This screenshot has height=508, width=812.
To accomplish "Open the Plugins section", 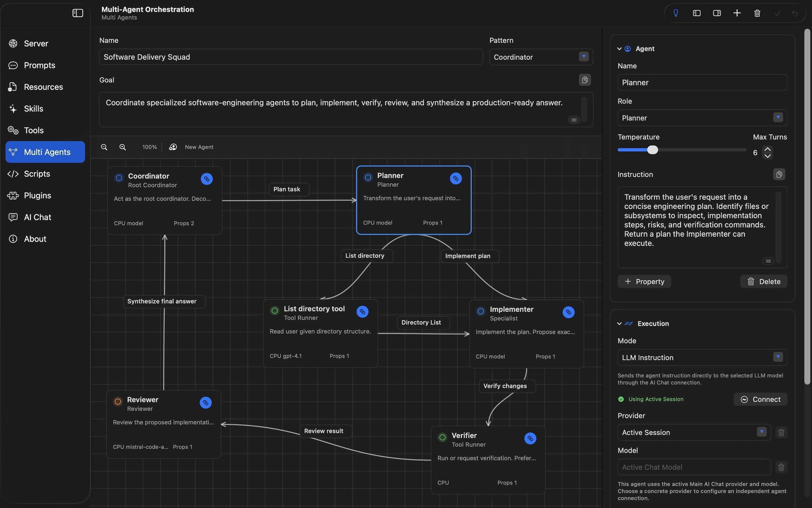I will 45,196.
